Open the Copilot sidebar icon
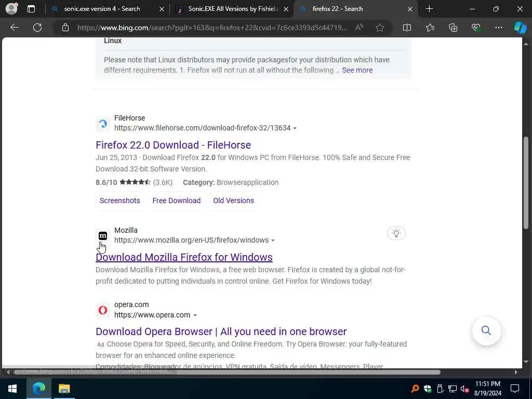Viewport: 532px width, 399px height. 520,28
